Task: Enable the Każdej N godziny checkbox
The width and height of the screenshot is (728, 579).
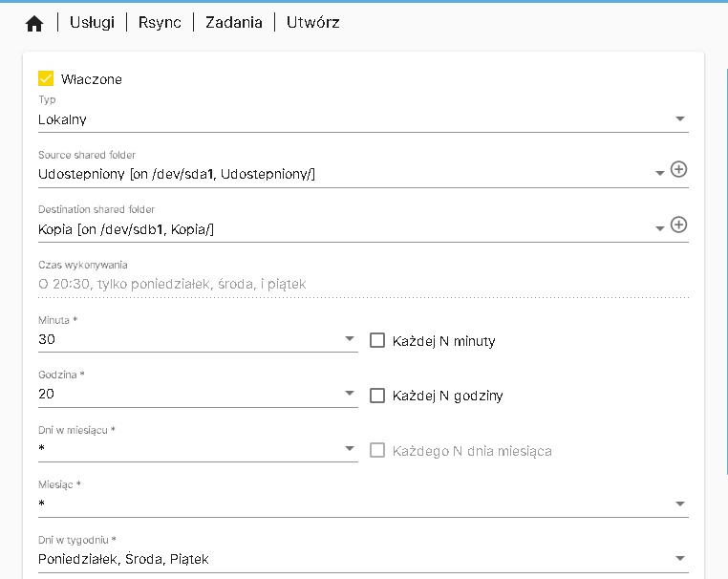Action: pyautogui.click(x=377, y=396)
